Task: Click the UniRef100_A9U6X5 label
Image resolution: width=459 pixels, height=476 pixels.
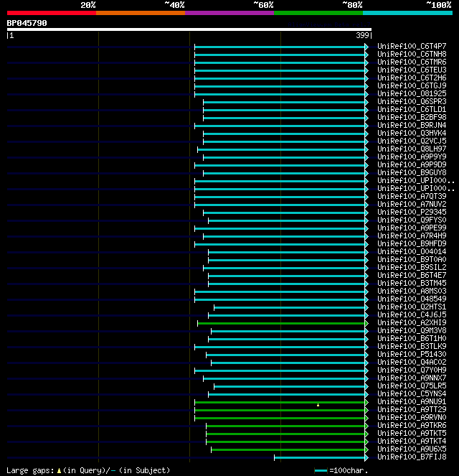Action: pyautogui.click(x=412, y=449)
